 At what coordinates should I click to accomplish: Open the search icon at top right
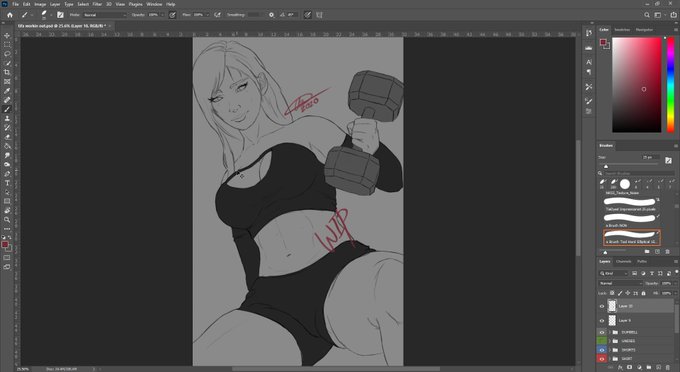click(x=647, y=15)
